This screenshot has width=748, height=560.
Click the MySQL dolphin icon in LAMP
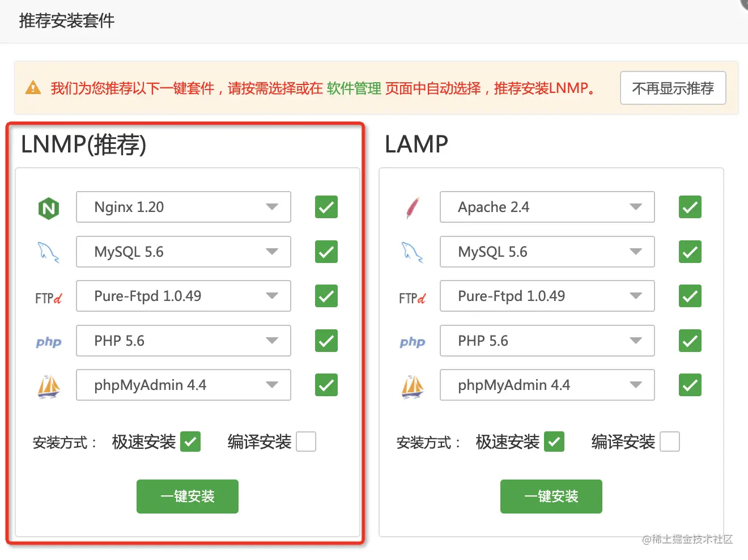413,252
